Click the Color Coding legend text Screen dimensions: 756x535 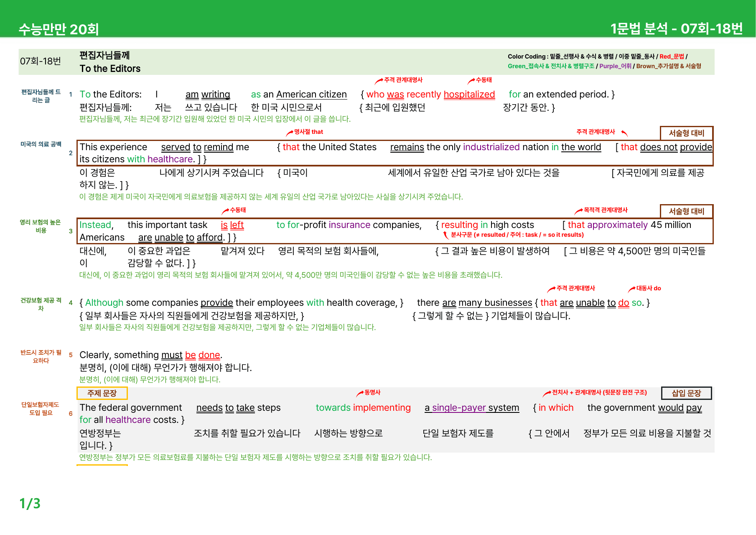click(604, 61)
